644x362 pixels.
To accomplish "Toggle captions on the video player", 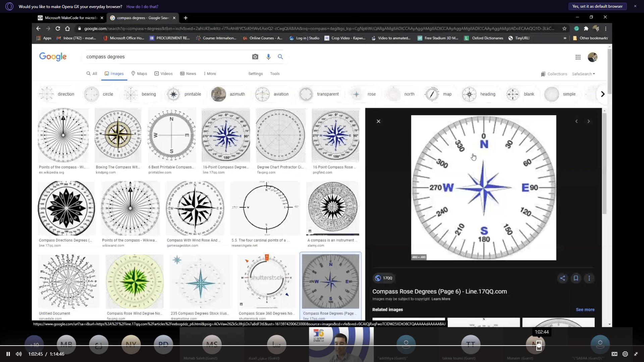I will point(614,354).
